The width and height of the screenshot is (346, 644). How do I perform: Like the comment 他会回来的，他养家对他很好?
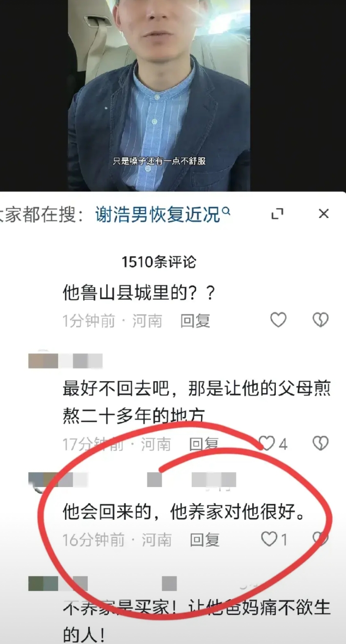(269, 539)
